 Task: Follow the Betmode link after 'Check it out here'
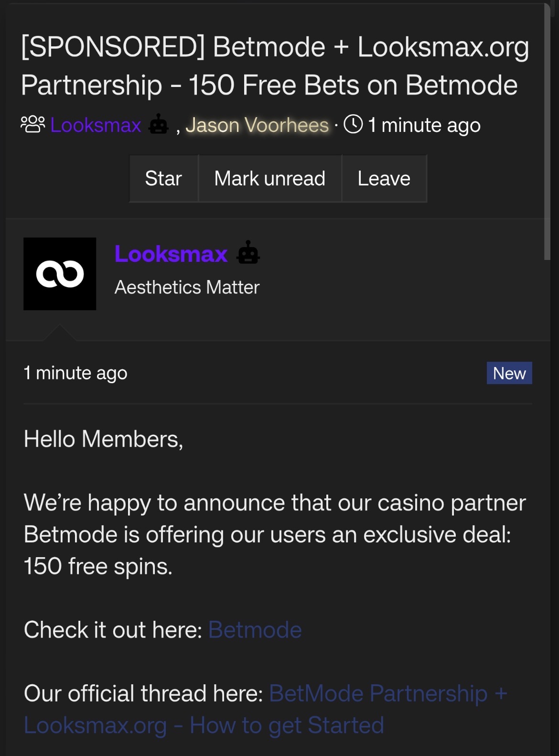click(255, 630)
